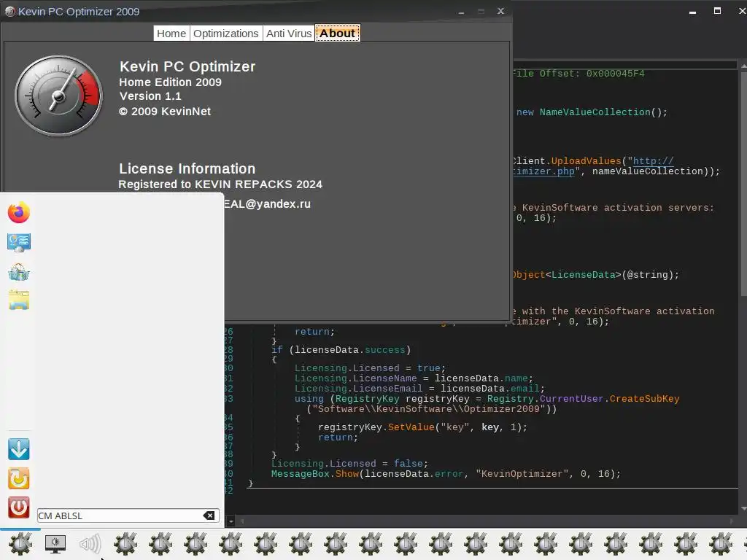
Task: Launch Firefox from the start menu
Action: 18,212
